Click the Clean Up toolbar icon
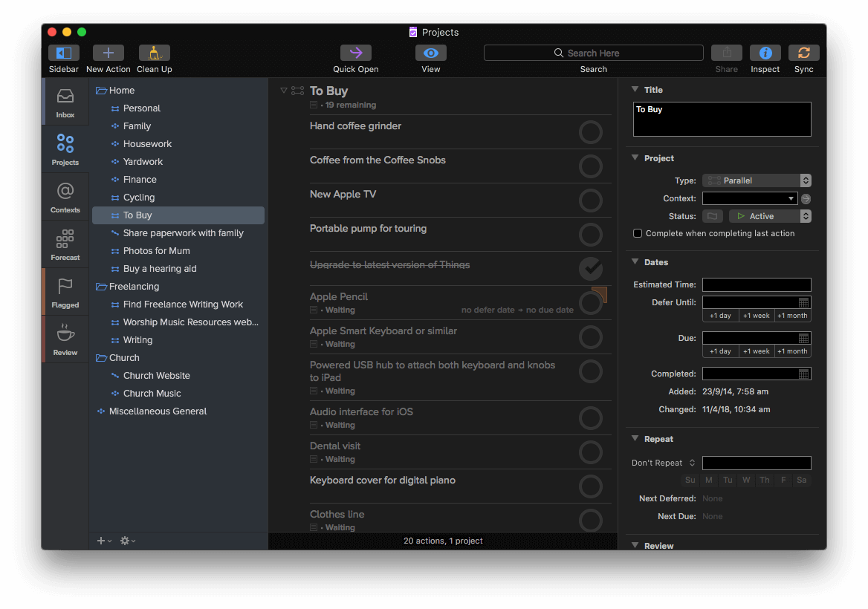 tap(154, 53)
